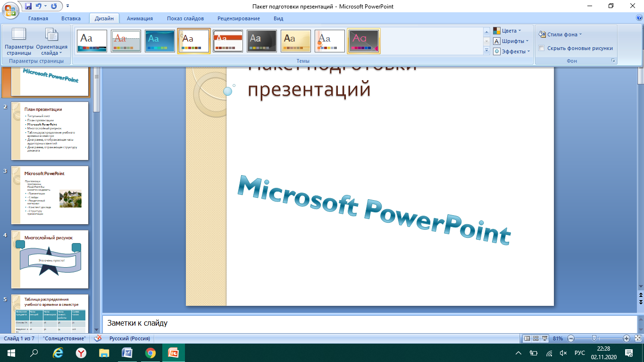Apply the gray theme with red Aa
Screen dimensions: 644x362
[x=126, y=41]
